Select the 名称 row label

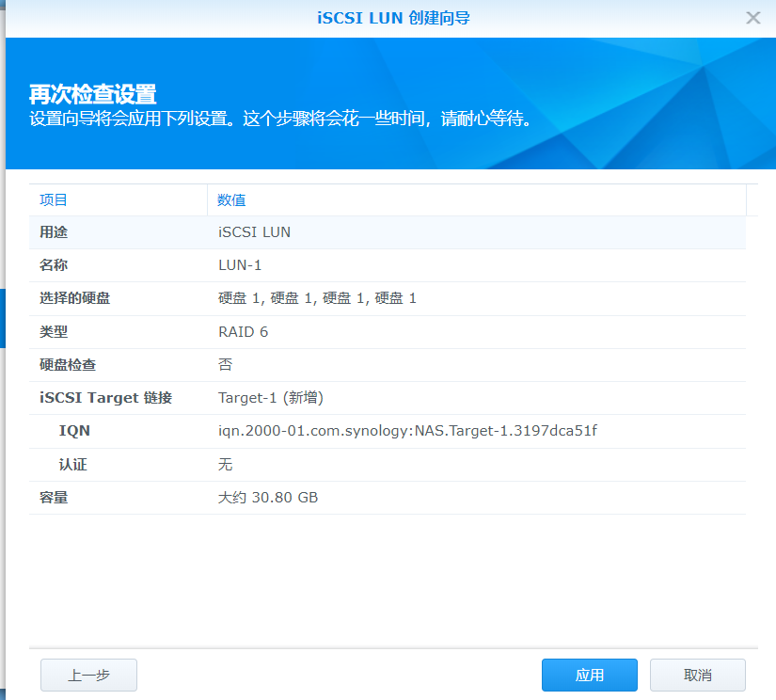click(54, 265)
